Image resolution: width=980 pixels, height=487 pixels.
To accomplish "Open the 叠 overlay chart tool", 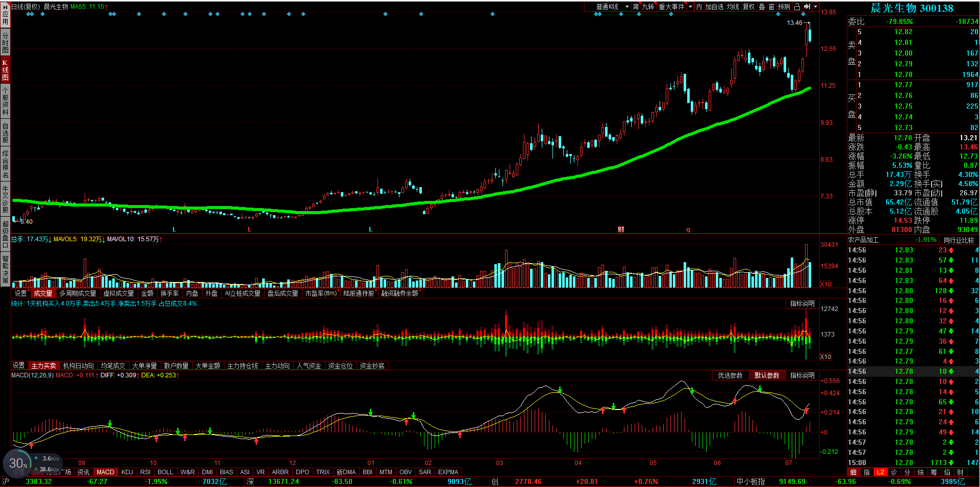I will pos(762,7).
